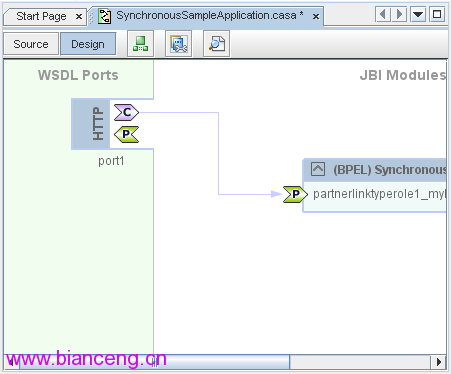Screen dimensions: 451x374
Task: Click the horizontal scrollbar thumb
Action: pyautogui.click(x=154, y=362)
